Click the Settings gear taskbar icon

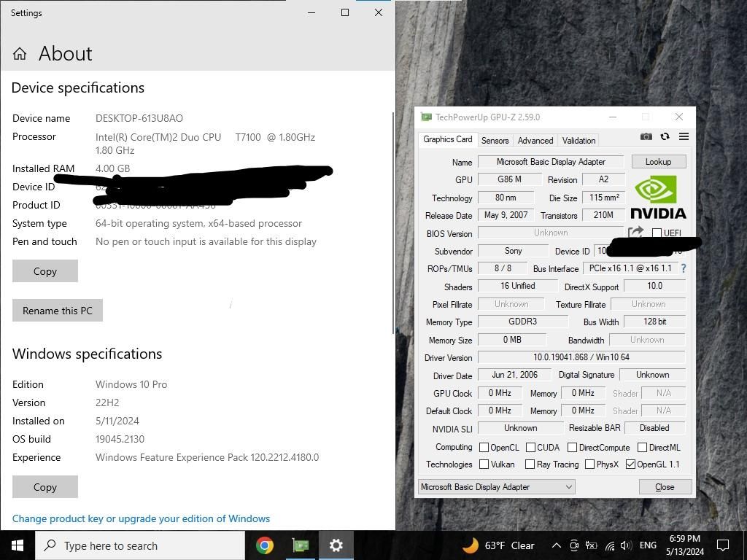point(336,545)
